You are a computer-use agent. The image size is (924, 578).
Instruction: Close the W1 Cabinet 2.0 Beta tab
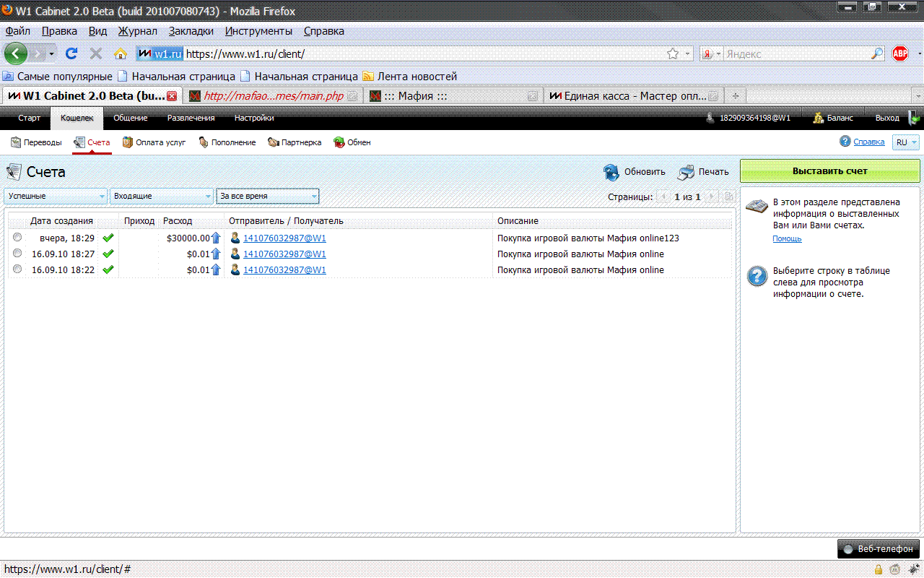172,96
